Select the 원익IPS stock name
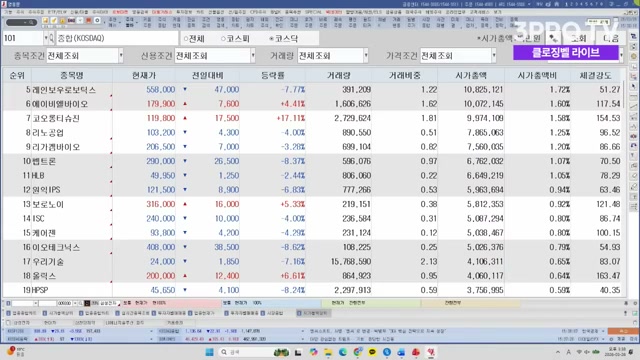The image size is (640, 360). [x=46, y=190]
